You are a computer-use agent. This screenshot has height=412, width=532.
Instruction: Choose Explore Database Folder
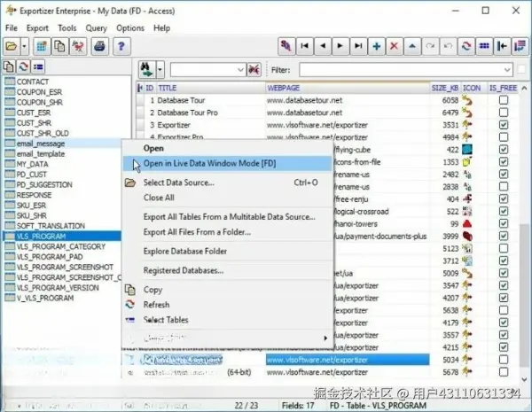pos(227,252)
